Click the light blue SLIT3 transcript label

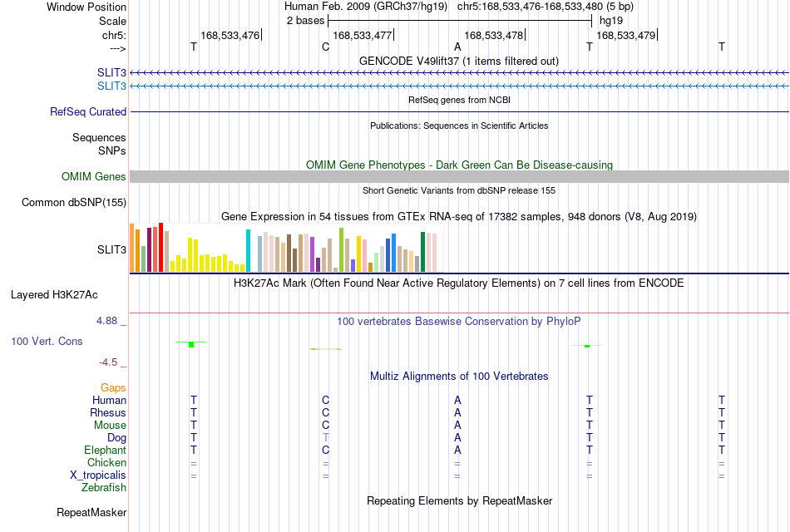(x=111, y=86)
